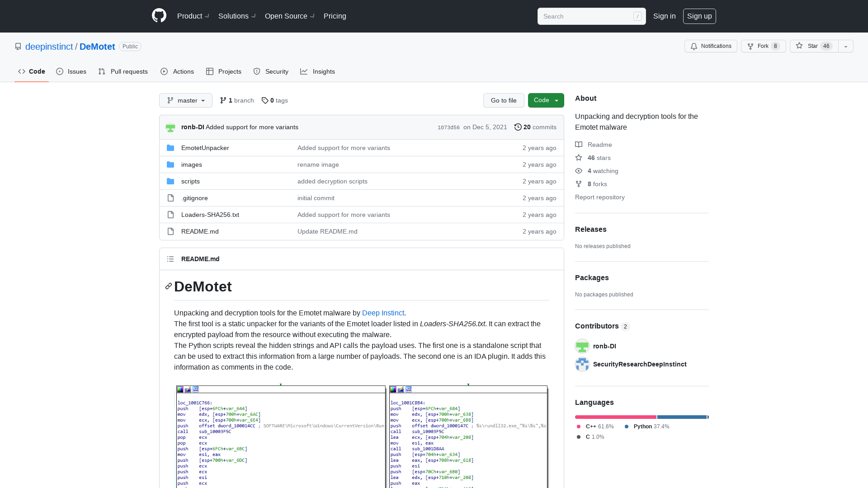Open the green Code dropdown button
Image resolution: width=868 pixels, height=488 pixels.
click(546, 100)
